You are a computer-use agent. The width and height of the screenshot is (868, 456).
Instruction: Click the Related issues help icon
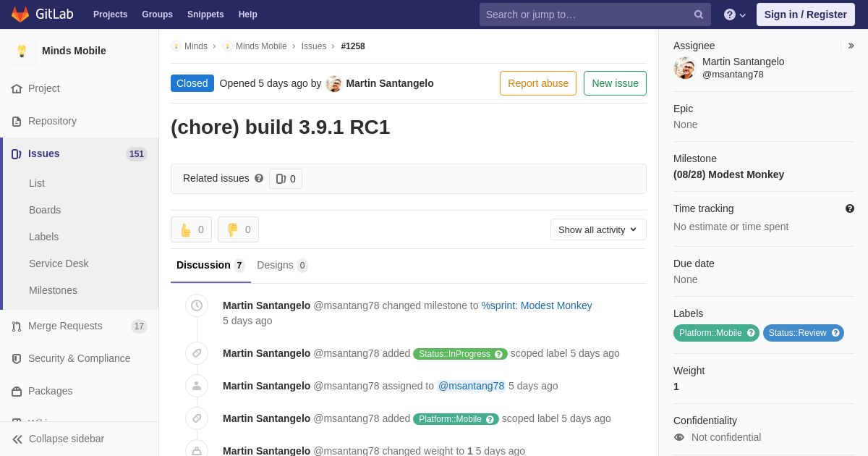(259, 178)
